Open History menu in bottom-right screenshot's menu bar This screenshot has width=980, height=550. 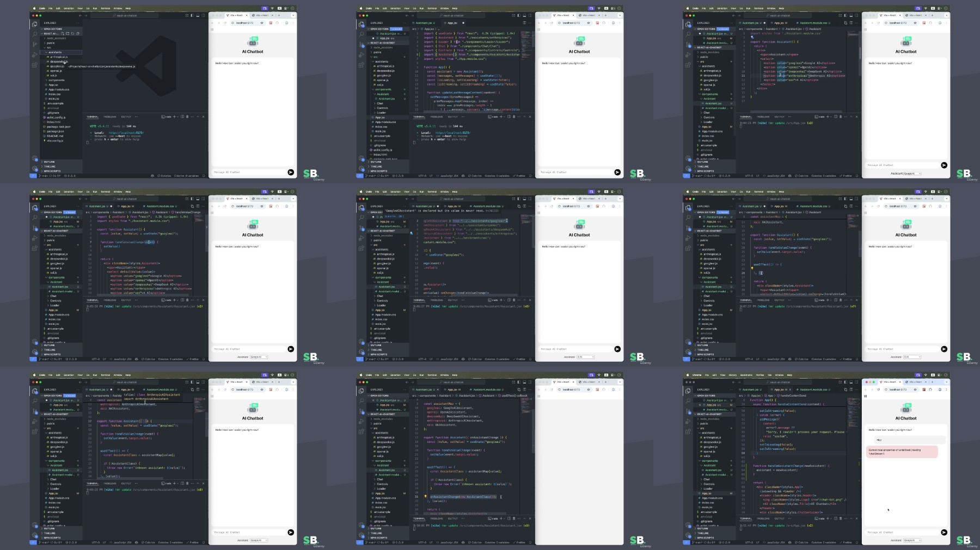pyautogui.click(x=733, y=375)
